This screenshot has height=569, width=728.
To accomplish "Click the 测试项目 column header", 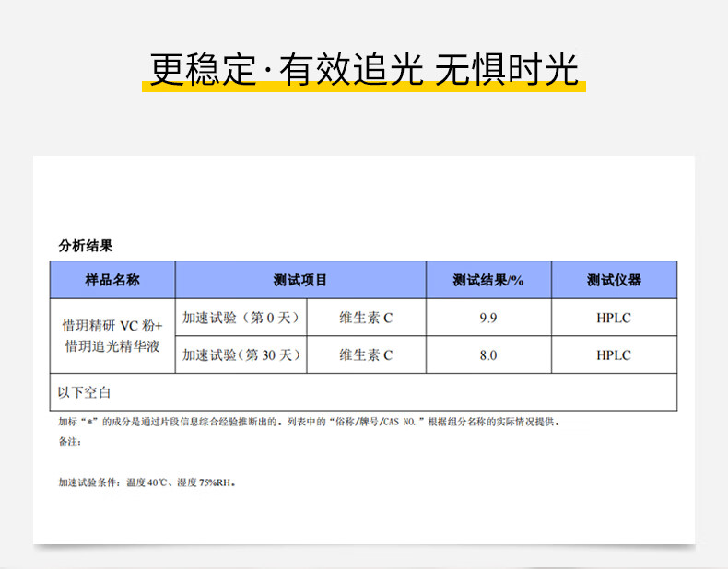I will coord(300,280).
